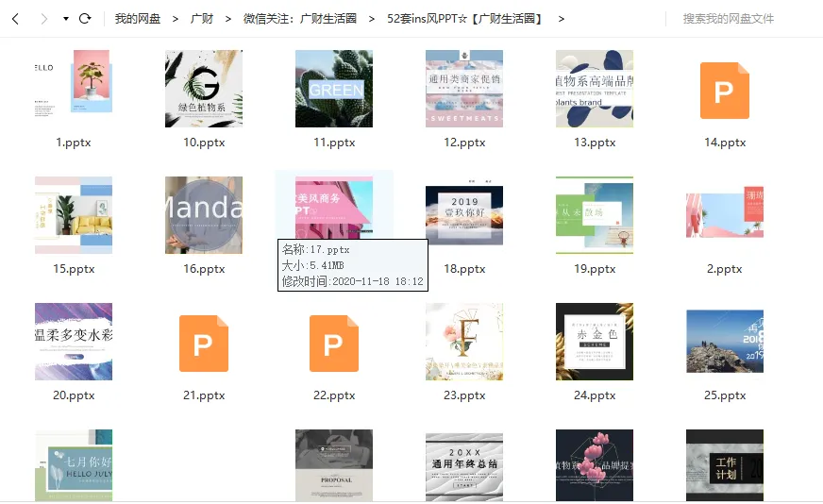Click the 1.pptx file name
This screenshot has height=504, width=823.
74,143
